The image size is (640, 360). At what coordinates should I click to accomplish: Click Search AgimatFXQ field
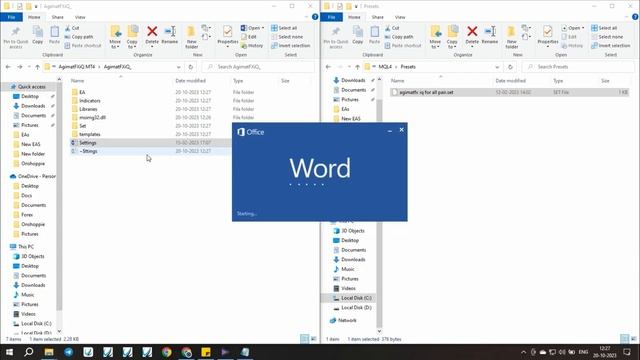coord(259,67)
